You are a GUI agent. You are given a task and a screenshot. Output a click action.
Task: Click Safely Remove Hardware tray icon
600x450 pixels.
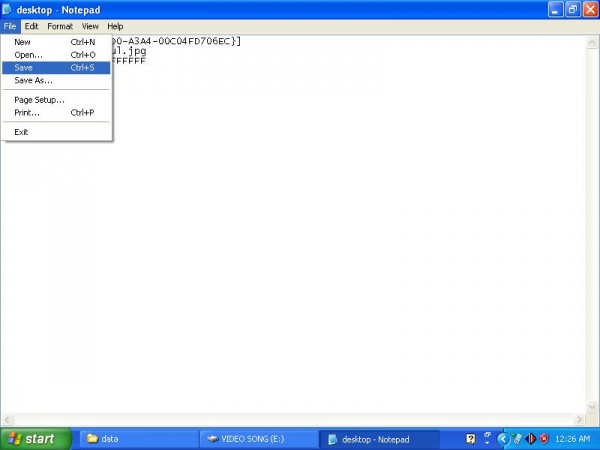pyautogui.click(x=517, y=439)
